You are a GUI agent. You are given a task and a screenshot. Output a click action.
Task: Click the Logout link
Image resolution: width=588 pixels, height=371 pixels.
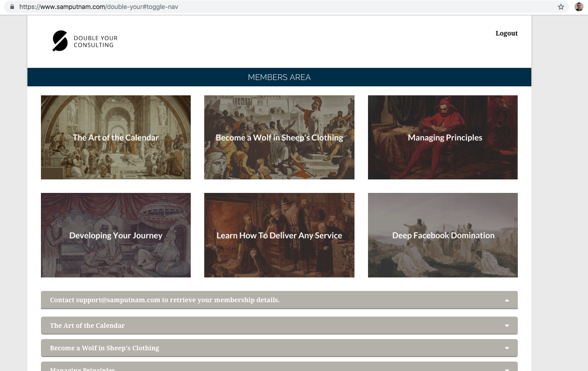[x=507, y=33]
